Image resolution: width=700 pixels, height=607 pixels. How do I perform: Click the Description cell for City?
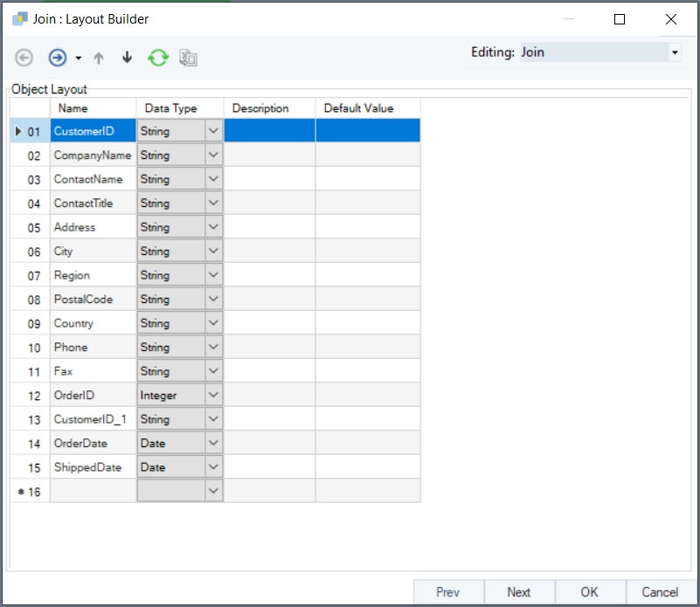pyautogui.click(x=269, y=252)
